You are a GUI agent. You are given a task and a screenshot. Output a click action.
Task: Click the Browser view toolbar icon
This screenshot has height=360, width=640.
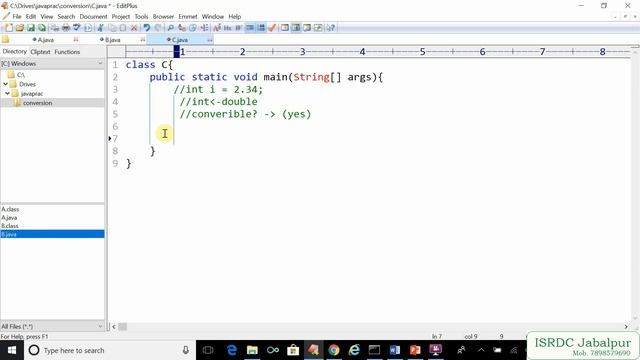coord(284,28)
